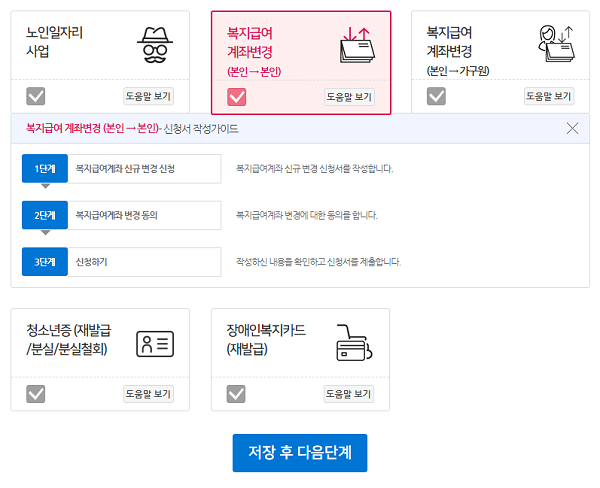Viewport: 600px width, 488px height.
Task: Uncheck the pink 복지급여 계좌변경 본인→본인 checkbox
Action: [236, 97]
